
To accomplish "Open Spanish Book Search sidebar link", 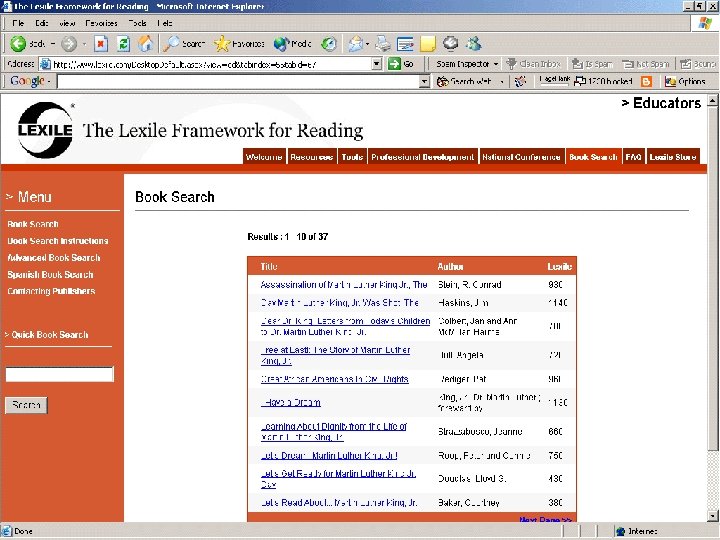I will coord(51,275).
